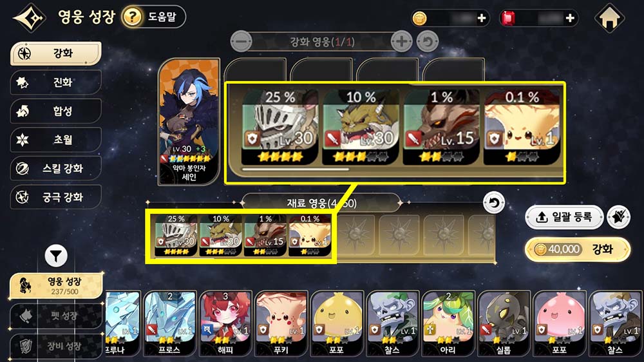Increase enhancement hero count with plus

(401, 41)
